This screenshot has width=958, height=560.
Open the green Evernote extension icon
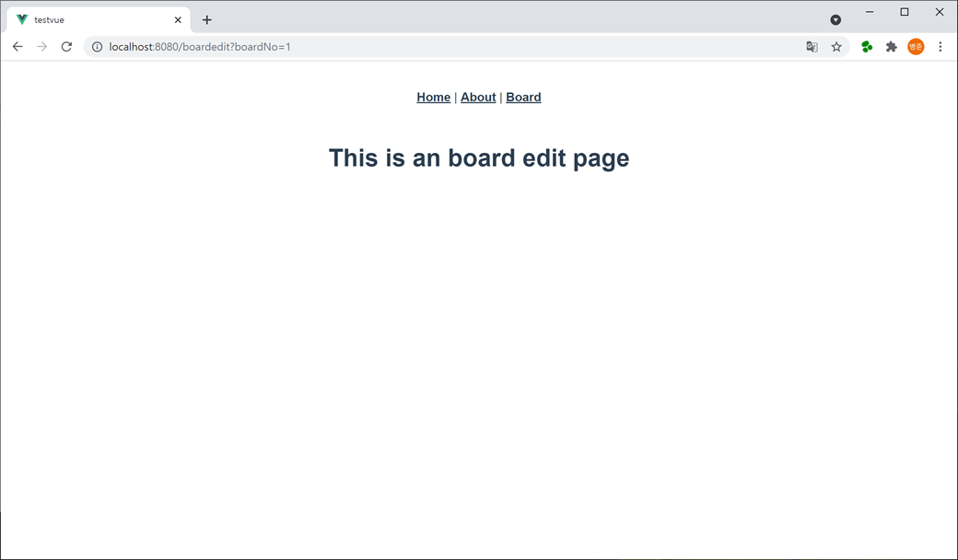(x=867, y=46)
